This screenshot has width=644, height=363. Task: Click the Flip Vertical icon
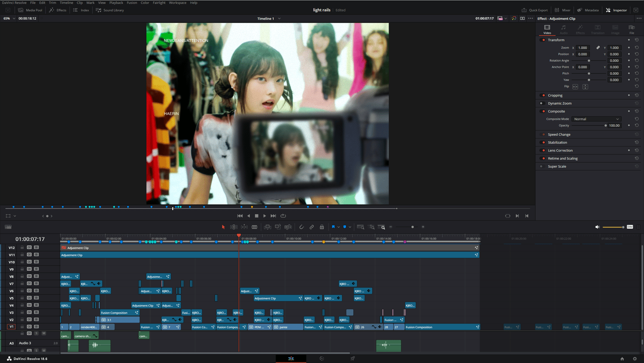pos(585,87)
